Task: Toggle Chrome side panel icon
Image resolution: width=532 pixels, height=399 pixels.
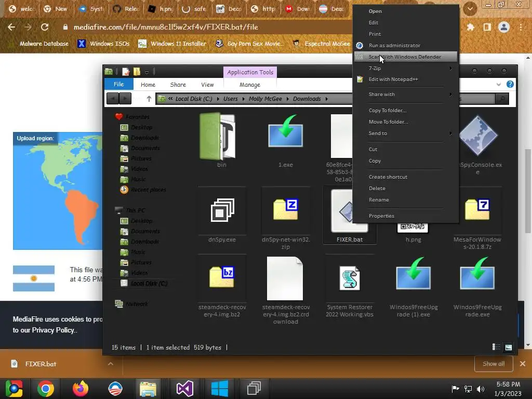Action: 487,27
